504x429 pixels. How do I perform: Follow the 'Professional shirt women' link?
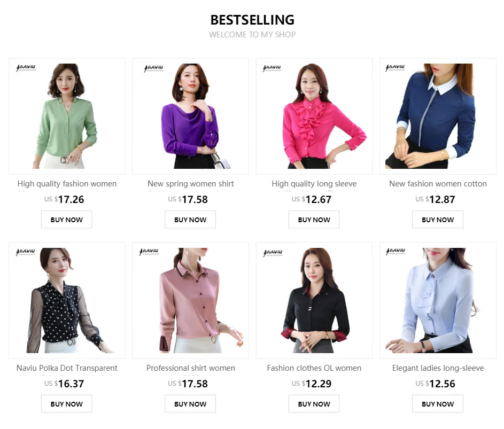(191, 368)
